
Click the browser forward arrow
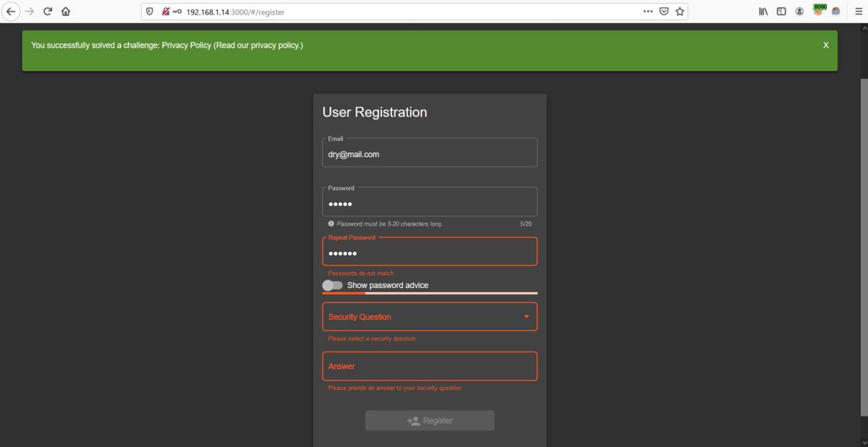30,12
